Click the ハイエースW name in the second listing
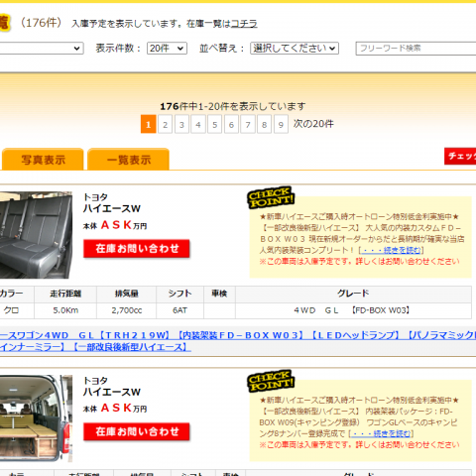The image size is (476, 476). coord(112,392)
